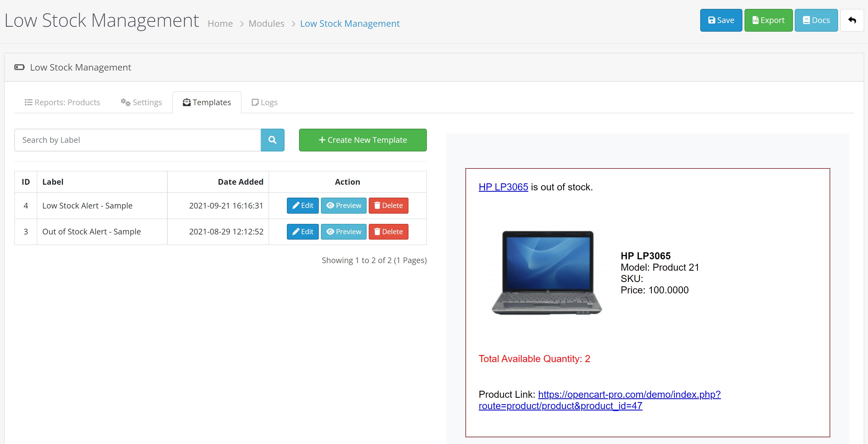Preview the Out of Stock Alert - Sample template
Viewport: 868px width, 444px height.
pyautogui.click(x=343, y=232)
